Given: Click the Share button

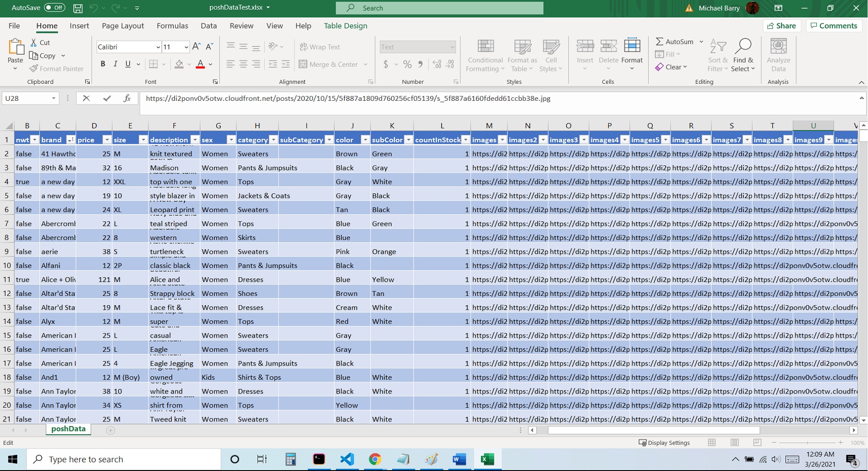Looking at the screenshot, I should click(781, 26).
